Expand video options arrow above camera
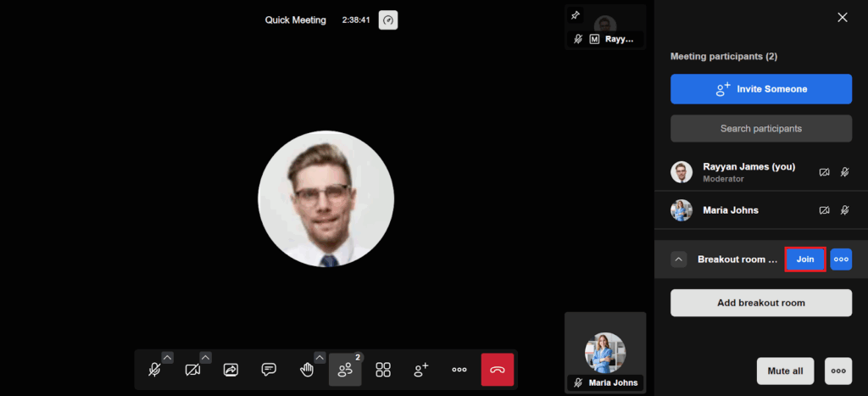Viewport: 868px width, 396px height. click(x=205, y=357)
